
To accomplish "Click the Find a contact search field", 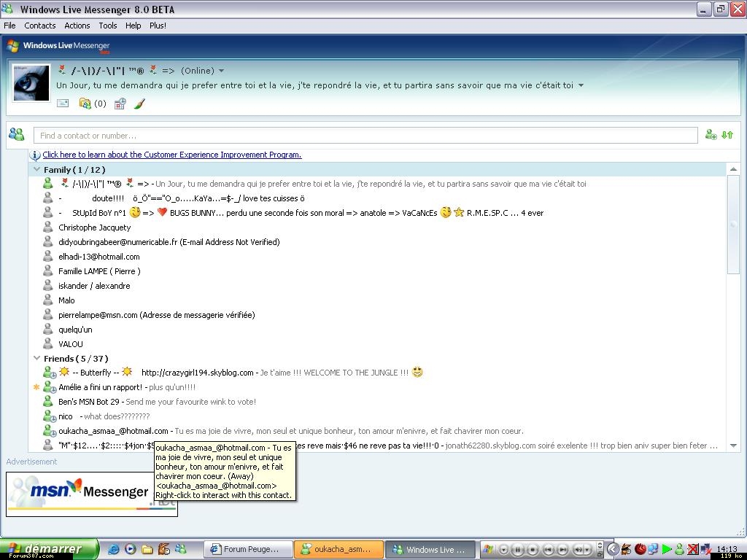I will coord(365,135).
